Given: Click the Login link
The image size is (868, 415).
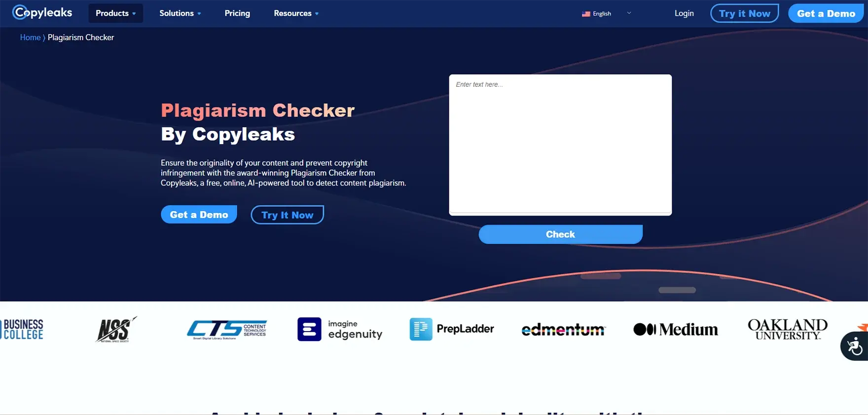Looking at the screenshot, I should [684, 13].
